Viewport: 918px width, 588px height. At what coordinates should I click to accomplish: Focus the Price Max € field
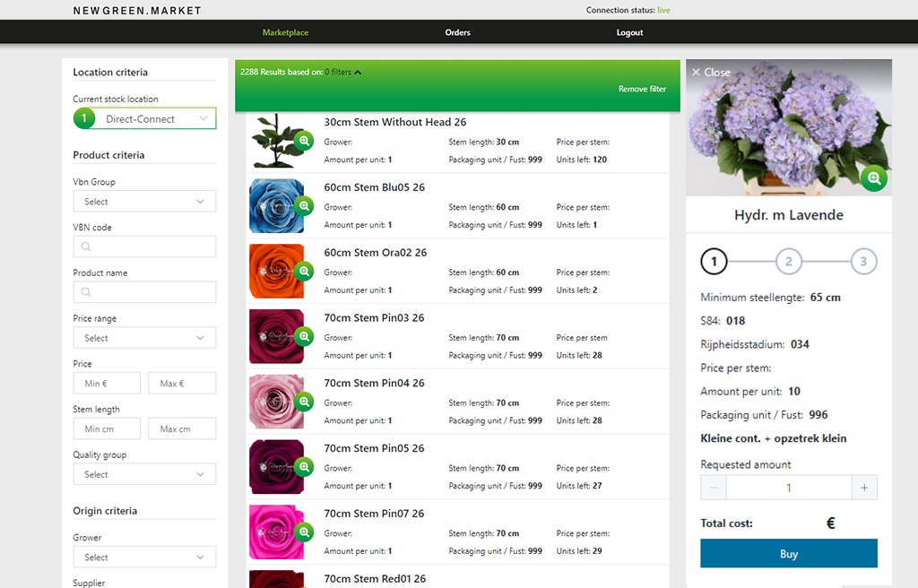[x=182, y=383]
